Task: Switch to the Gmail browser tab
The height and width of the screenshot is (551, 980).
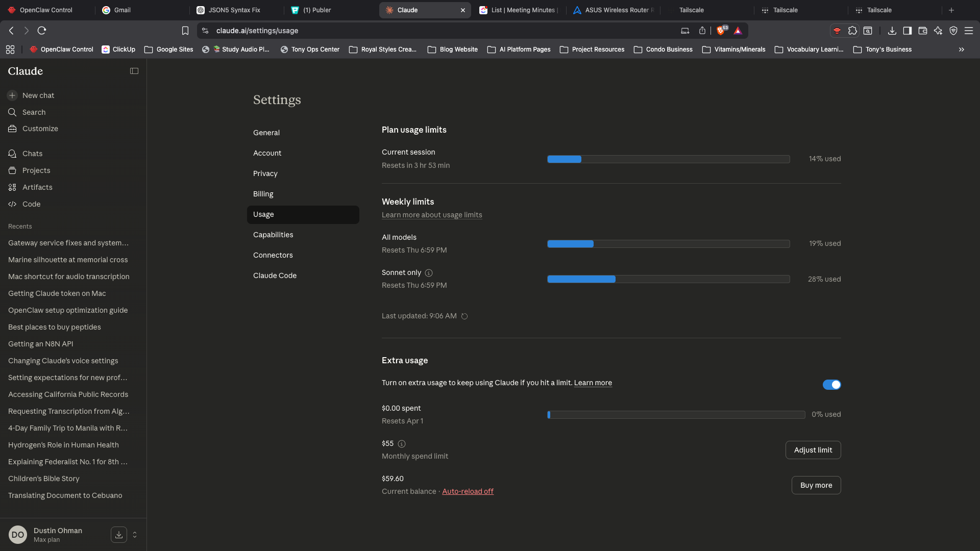Action: point(122,10)
